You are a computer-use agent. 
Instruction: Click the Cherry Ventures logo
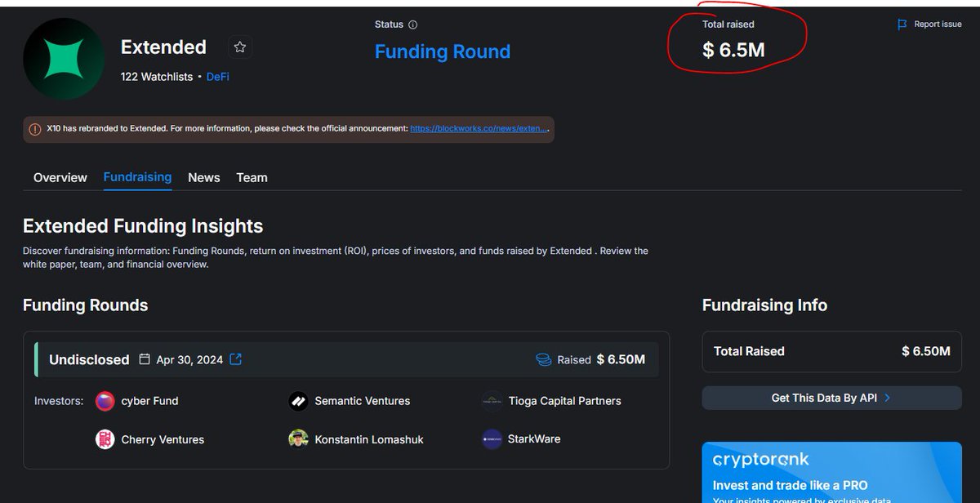pyautogui.click(x=105, y=439)
